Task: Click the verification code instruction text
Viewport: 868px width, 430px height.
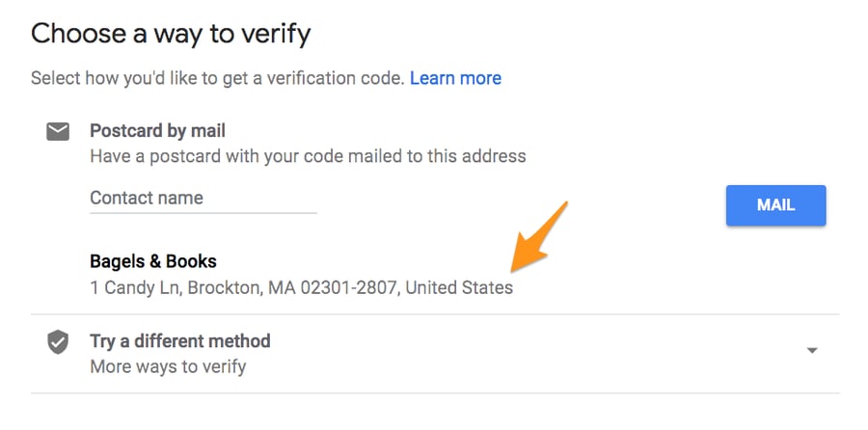Action: (x=217, y=78)
